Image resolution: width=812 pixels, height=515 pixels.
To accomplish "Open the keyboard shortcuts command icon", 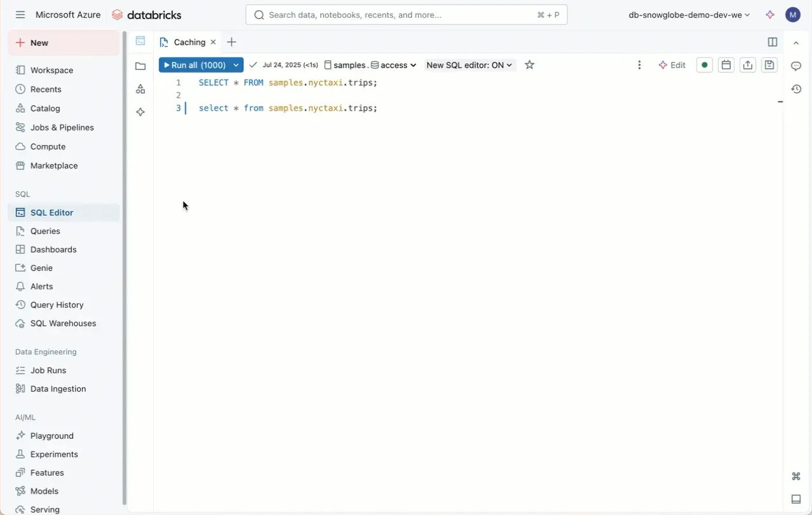I will tap(796, 476).
